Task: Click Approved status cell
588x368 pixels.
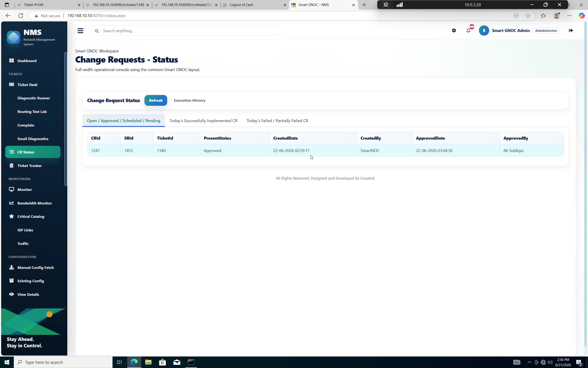Action: coord(235,151)
